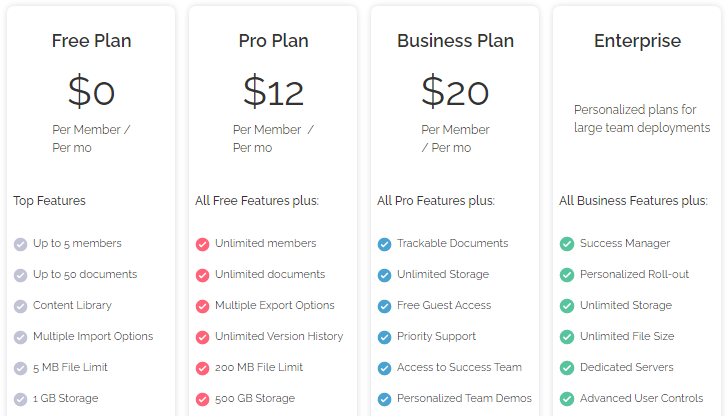Screen dimensions: 726x416
Task: Click the blue checkmark beside Trackable Documents
Action: pyautogui.click(x=384, y=244)
